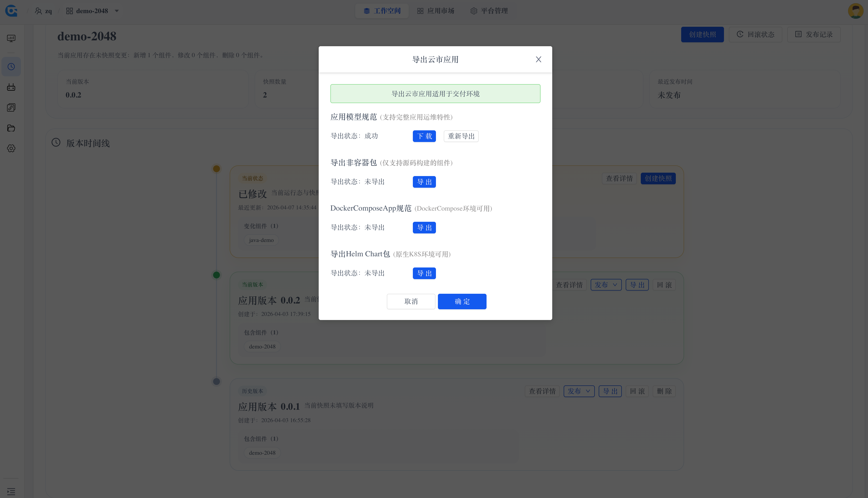This screenshot has height=498, width=868.
Task: Open the monitor overview sidebar icon
Action: [11, 38]
